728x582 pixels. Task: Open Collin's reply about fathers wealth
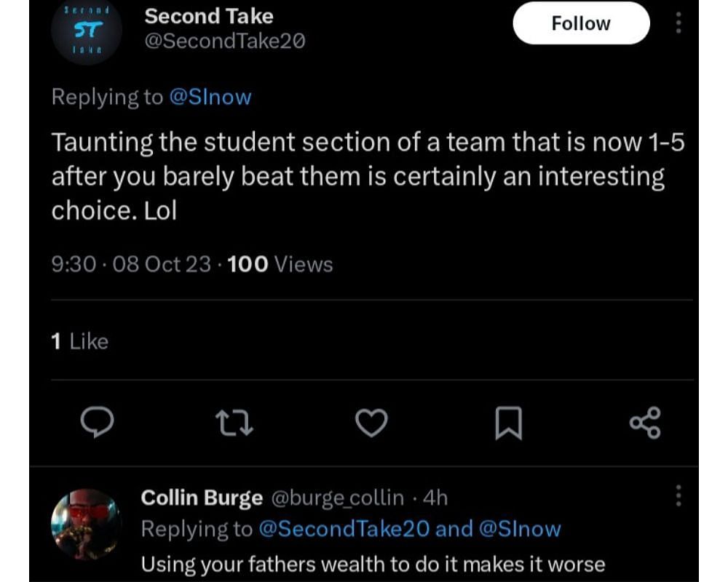(373, 564)
